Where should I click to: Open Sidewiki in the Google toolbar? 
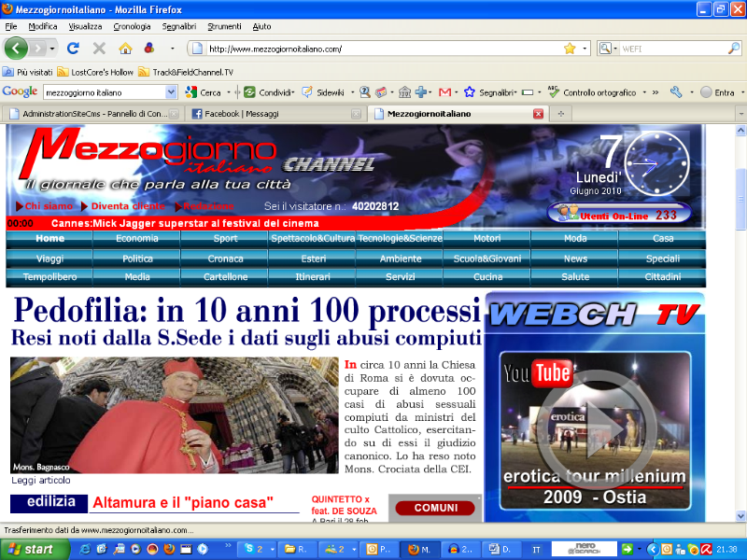coord(323,92)
